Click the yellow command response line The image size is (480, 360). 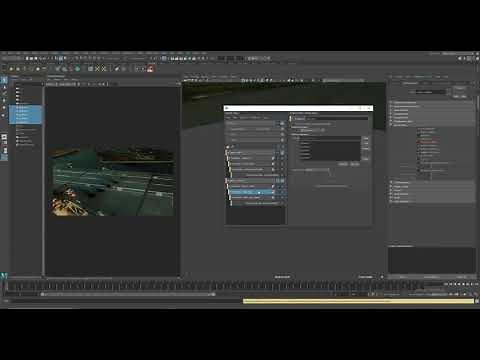pyautogui.click(x=358, y=301)
